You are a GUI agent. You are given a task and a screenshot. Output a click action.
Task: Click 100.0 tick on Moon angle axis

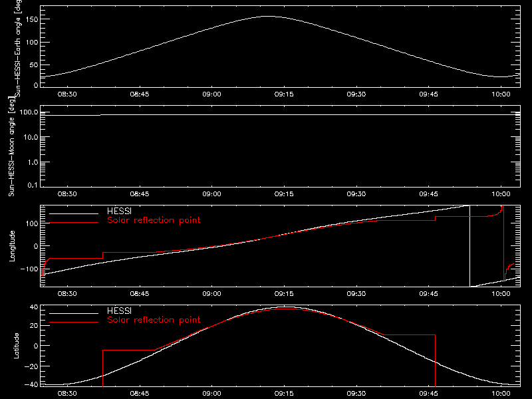tap(29, 112)
